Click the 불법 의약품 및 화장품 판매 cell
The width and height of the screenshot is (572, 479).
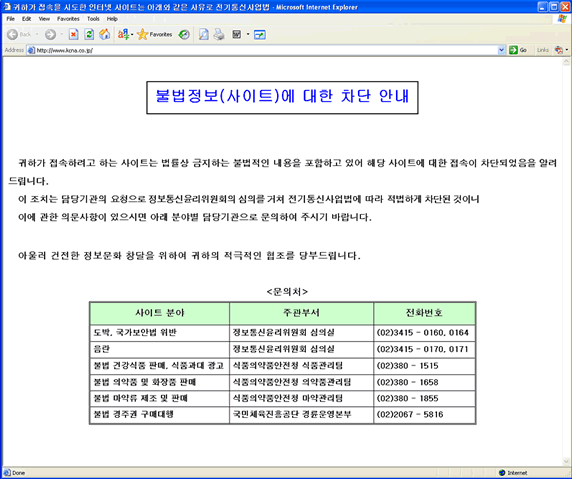click(x=160, y=382)
